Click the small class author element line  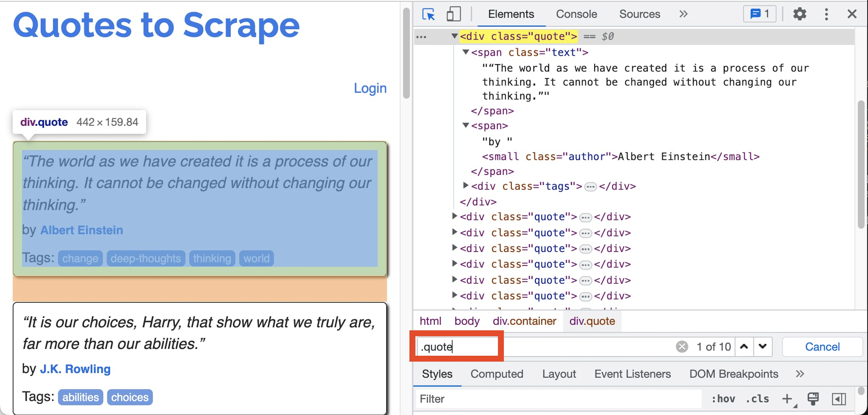621,157
